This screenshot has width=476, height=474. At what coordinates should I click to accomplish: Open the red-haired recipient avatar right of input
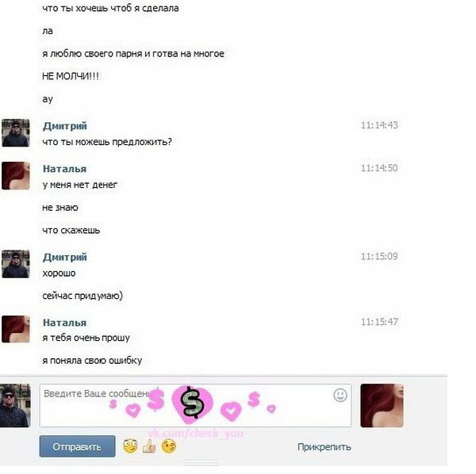(382, 406)
